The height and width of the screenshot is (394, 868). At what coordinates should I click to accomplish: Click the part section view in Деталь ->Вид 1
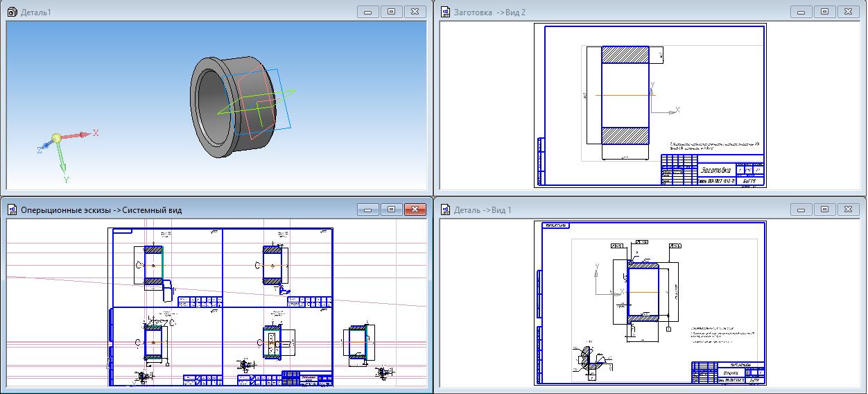coord(643,291)
